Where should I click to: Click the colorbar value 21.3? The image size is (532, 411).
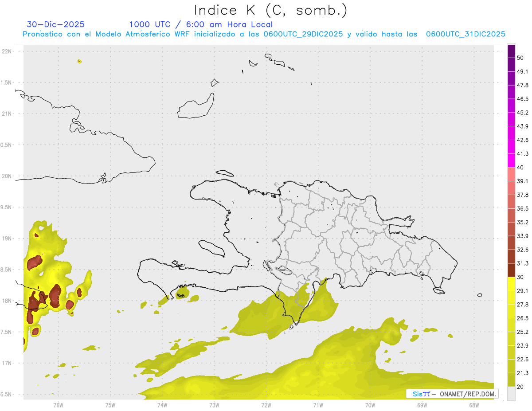tap(523, 373)
